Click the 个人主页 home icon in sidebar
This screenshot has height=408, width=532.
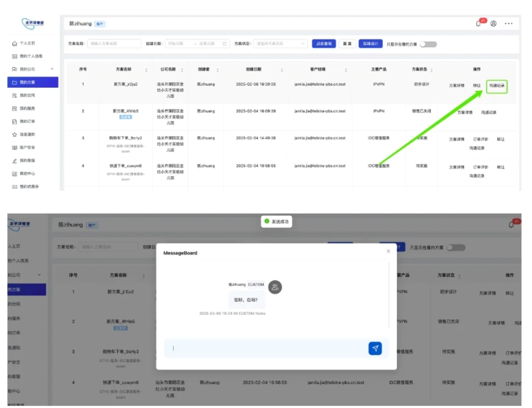15,43
